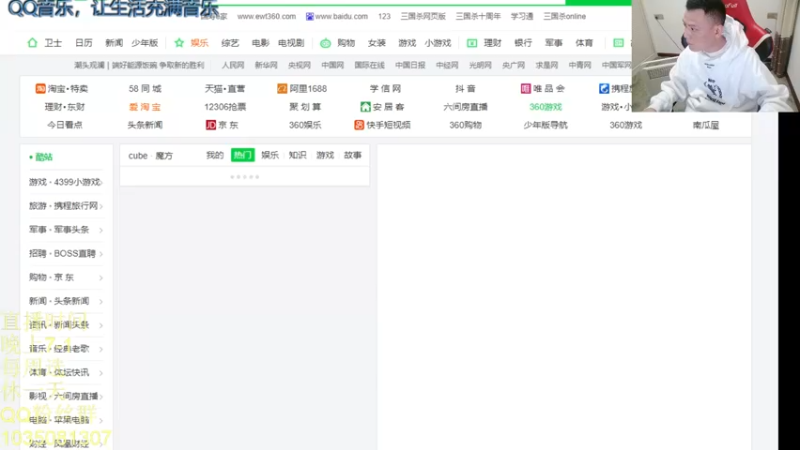Screen dimensions: 800x450
Task: Expand the 旅游·携程旅行网 sidebar row
Action: tap(66, 206)
